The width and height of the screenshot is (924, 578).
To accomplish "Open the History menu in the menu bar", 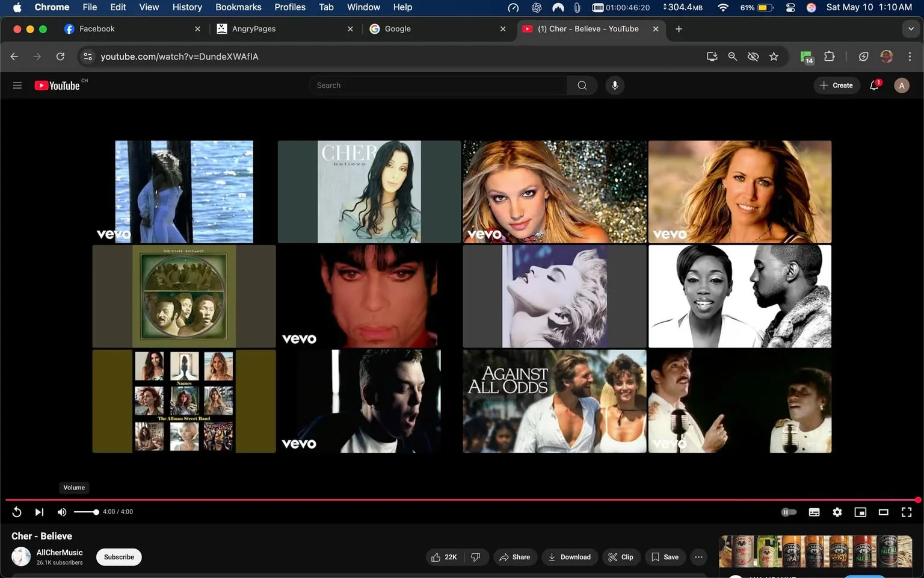I will click(x=186, y=7).
